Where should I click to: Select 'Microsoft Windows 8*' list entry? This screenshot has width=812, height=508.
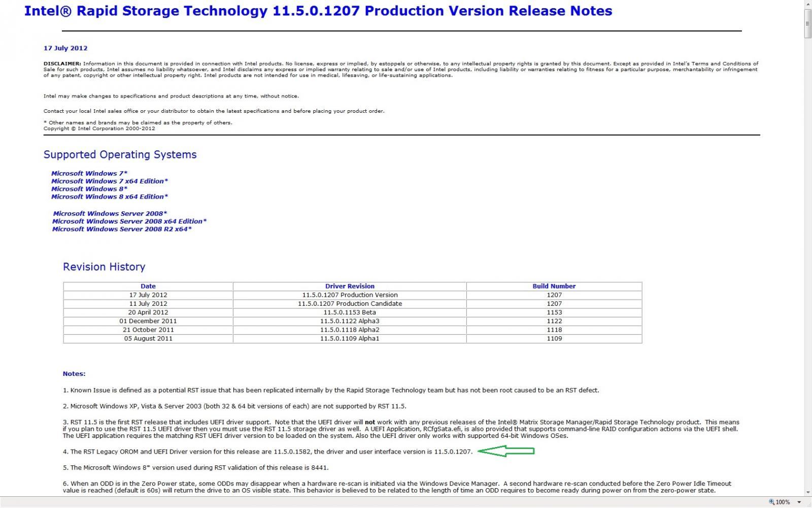89,189
